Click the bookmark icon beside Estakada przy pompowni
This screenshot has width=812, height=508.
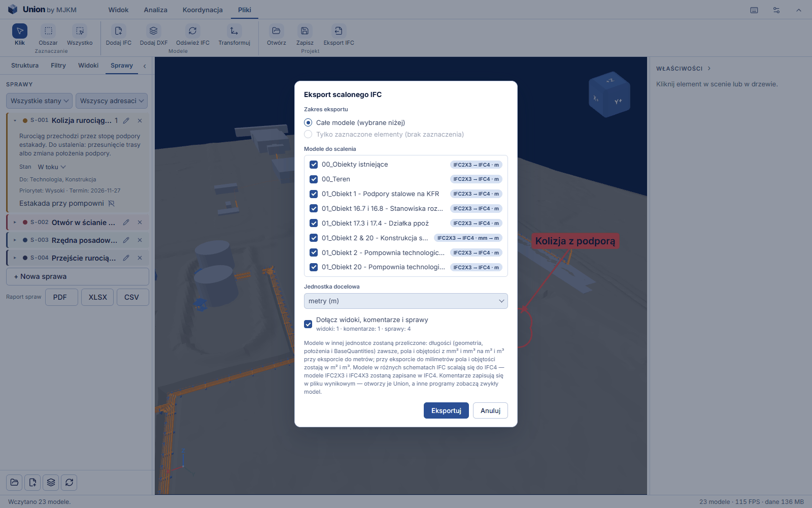point(112,204)
